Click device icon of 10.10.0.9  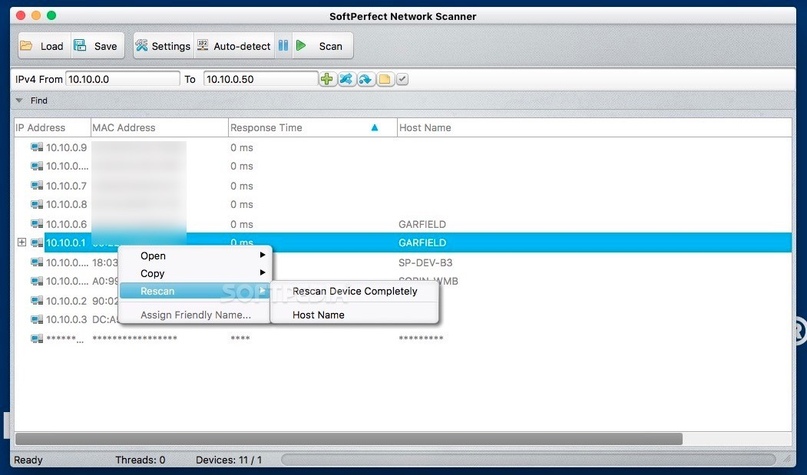click(37, 148)
